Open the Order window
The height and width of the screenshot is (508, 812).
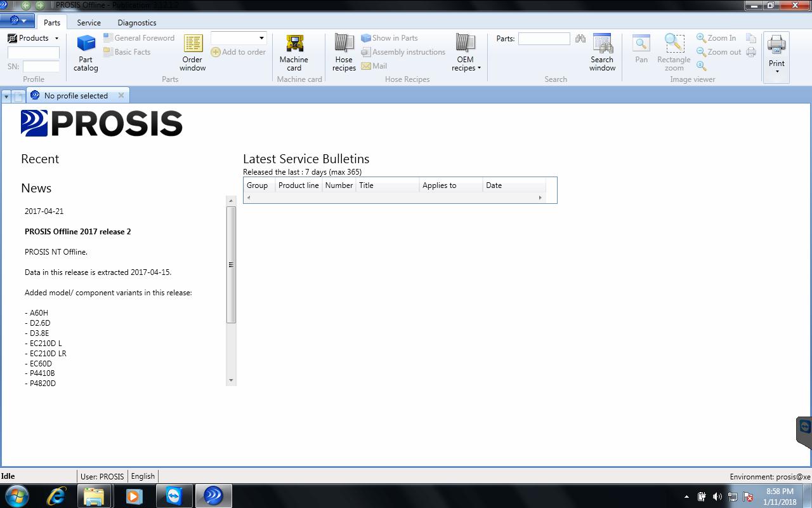(192, 53)
